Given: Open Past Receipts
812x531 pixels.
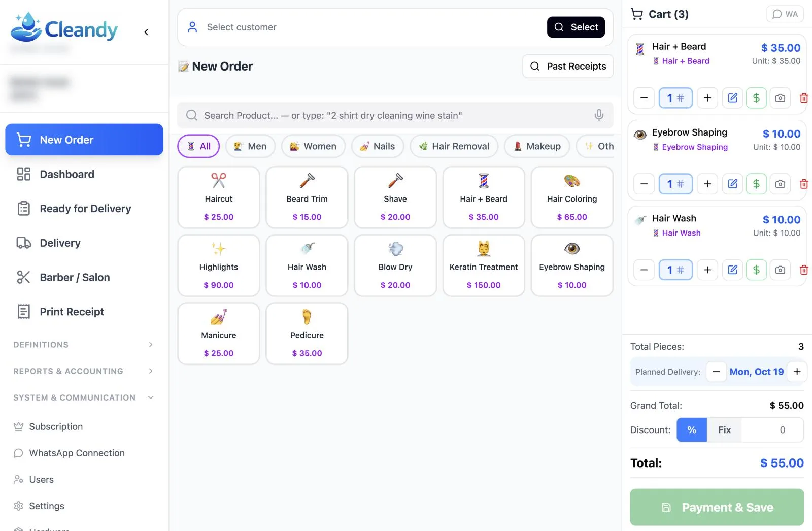Looking at the screenshot, I should pos(568,66).
